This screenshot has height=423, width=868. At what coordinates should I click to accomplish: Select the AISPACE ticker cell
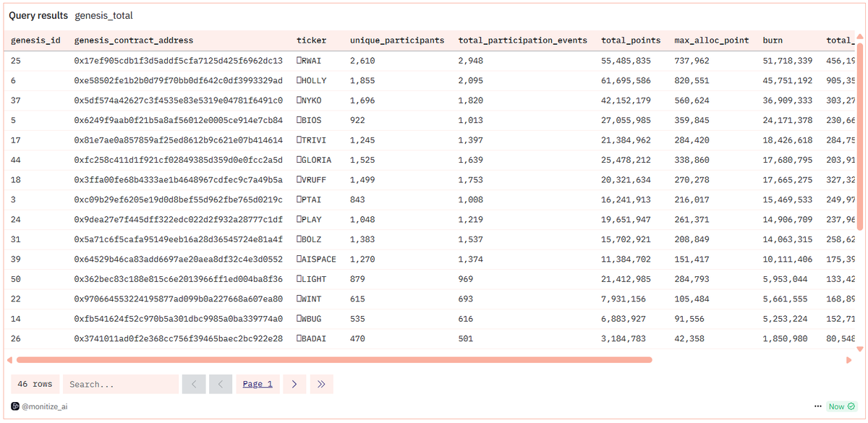tap(316, 259)
